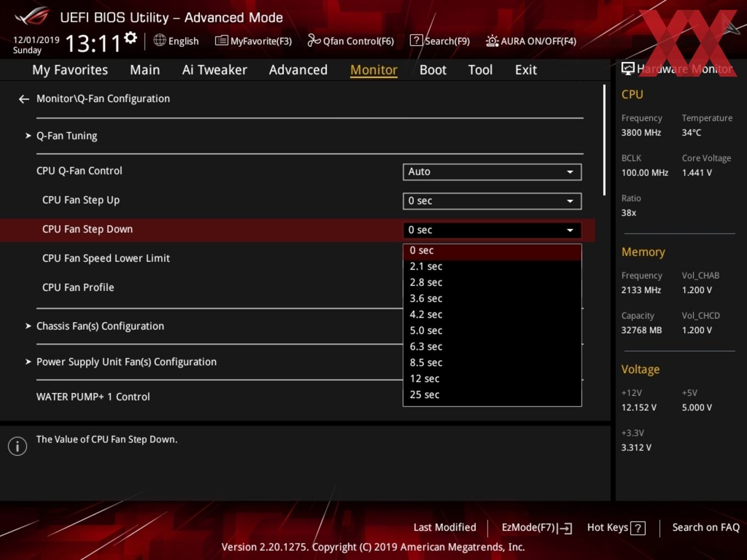Select 0 sec in dropdown list
Viewport: 747px width, 560px height.
click(x=492, y=250)
